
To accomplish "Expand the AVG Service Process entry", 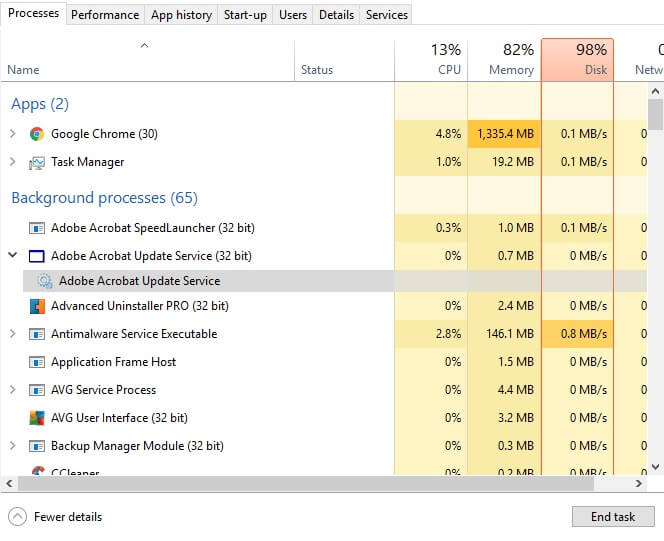I will coord(13,389).
